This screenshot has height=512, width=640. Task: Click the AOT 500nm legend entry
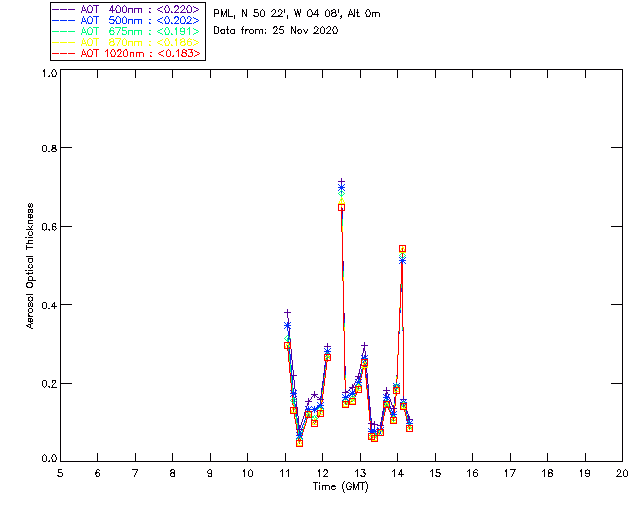pos(128,20)
